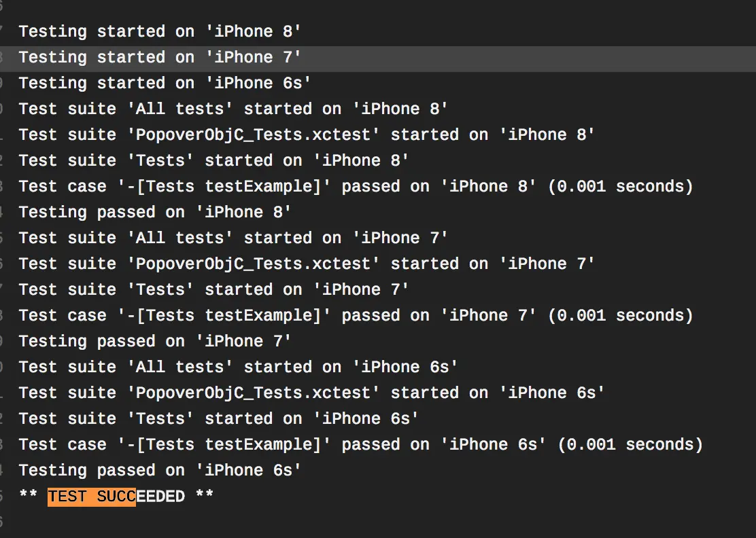Click "Test suite 'All tests' started on 'iPhone 6s'"
The height and width of the screenshot is (538, 756).
[x=238, y=367]
